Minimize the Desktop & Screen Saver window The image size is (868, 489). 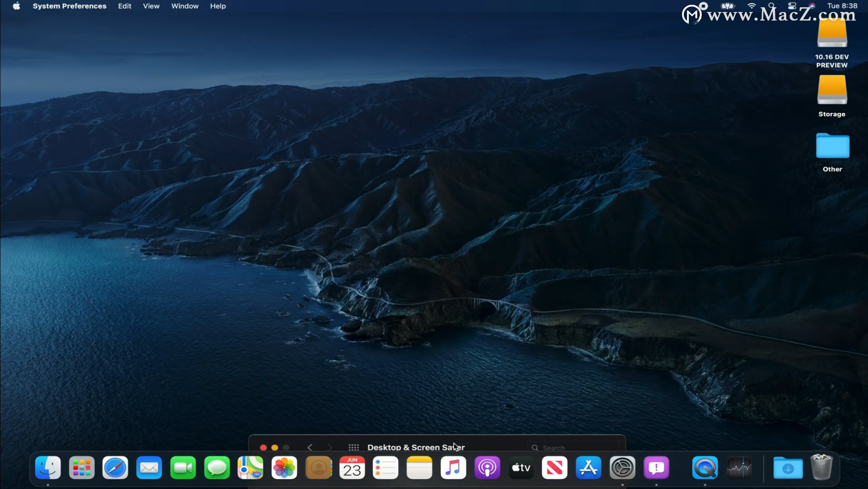click(x=275, y=447)
